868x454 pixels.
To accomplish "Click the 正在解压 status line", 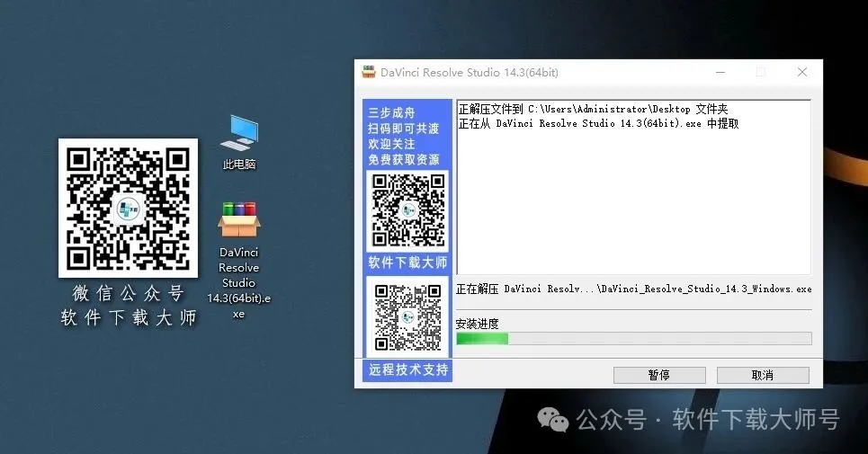I will pos(634,289).
